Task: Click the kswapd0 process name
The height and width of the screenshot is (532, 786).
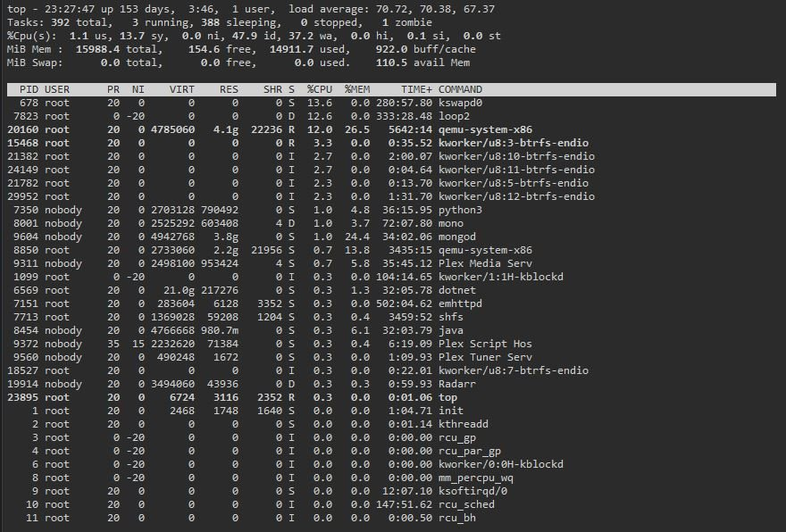Action: (x=460, y=103)
